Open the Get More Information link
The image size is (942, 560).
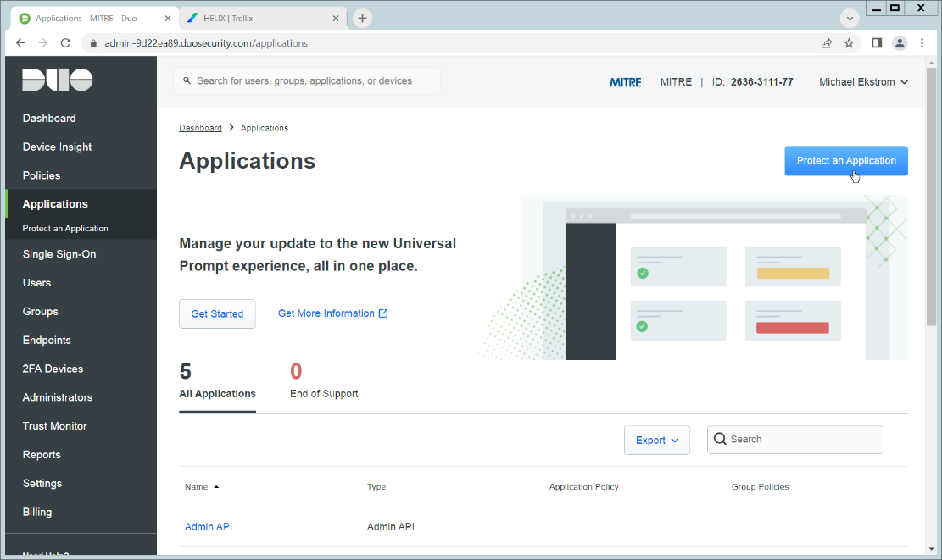(332, 313)
